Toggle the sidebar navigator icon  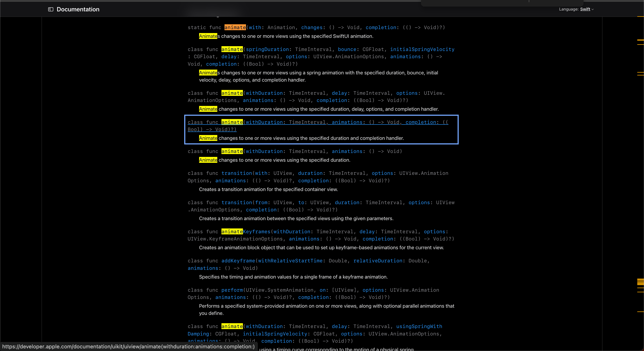51,9
